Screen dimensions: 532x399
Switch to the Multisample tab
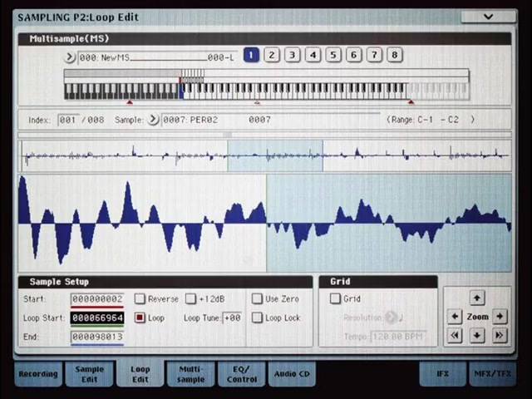click(x=190, y=374)
